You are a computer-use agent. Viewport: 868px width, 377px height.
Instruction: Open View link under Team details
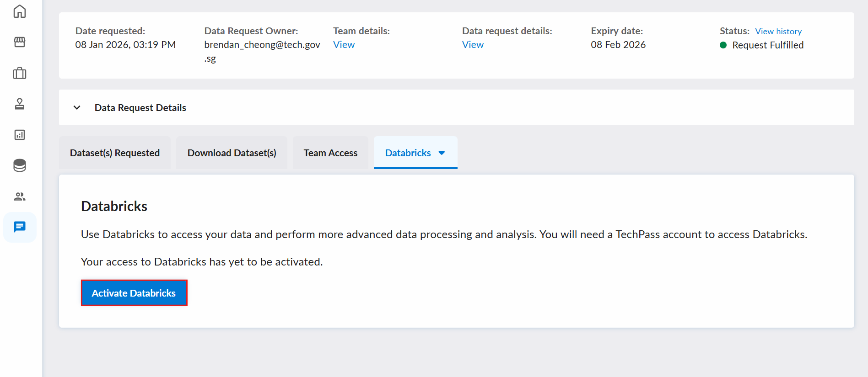(344, 45)
